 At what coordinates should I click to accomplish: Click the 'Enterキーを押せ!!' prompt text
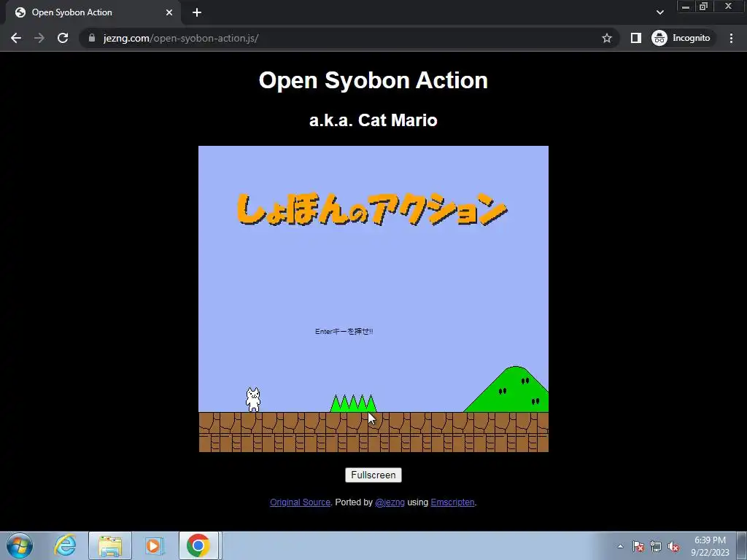coord(344,332)
